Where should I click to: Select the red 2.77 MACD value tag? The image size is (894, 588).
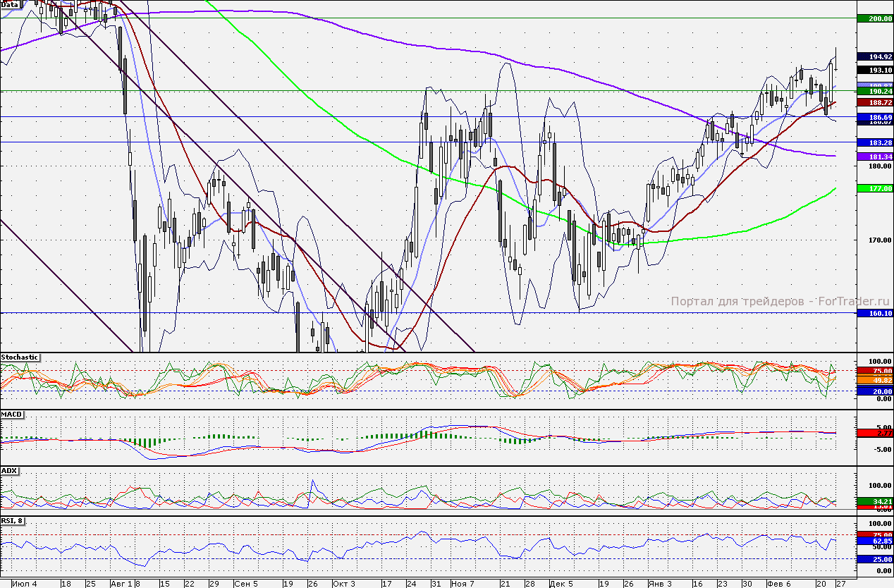pyautogui.click(x=874, y=433)
